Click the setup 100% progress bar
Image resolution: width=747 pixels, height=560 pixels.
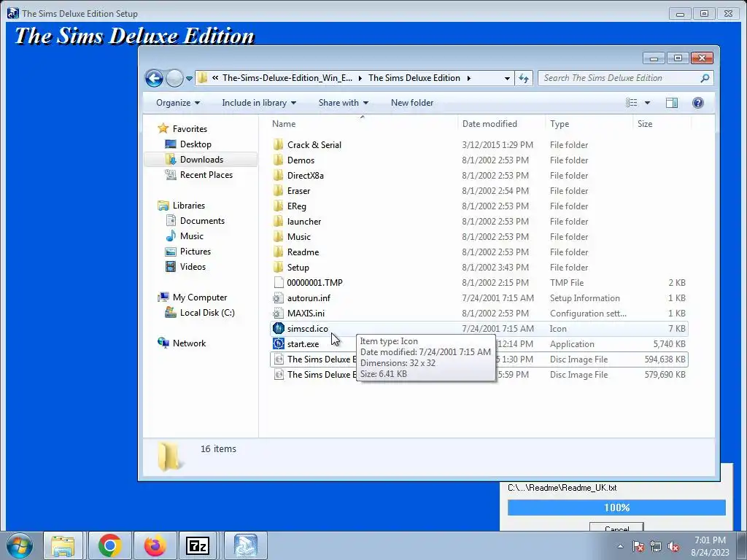click(x=616, y=507)
